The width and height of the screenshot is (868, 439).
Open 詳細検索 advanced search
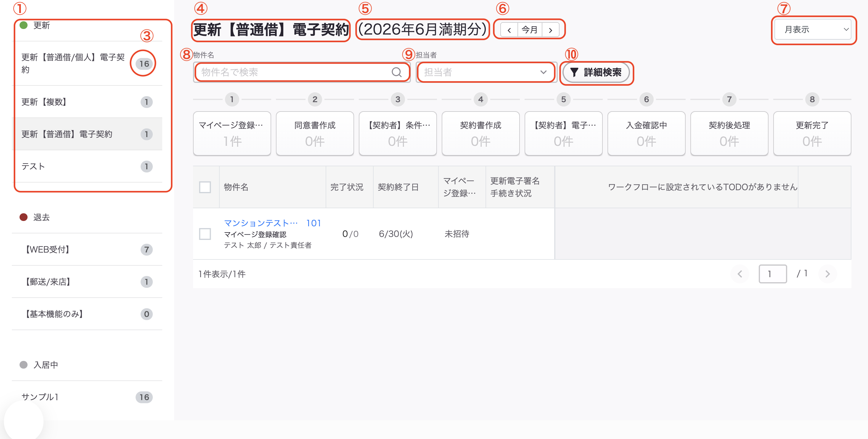[596, 72]
